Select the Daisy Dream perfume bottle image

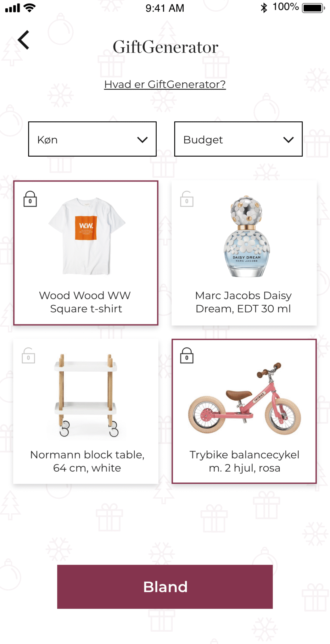click(x=247, y=236)
